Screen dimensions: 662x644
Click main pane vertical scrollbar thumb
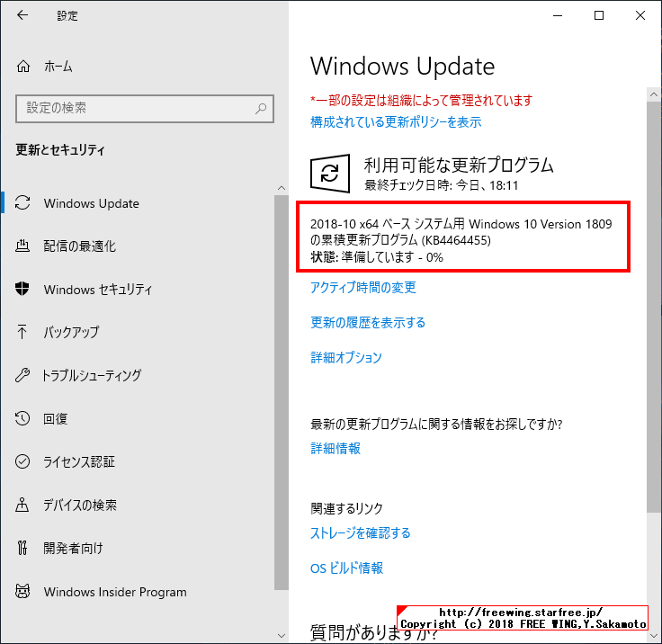654,307
